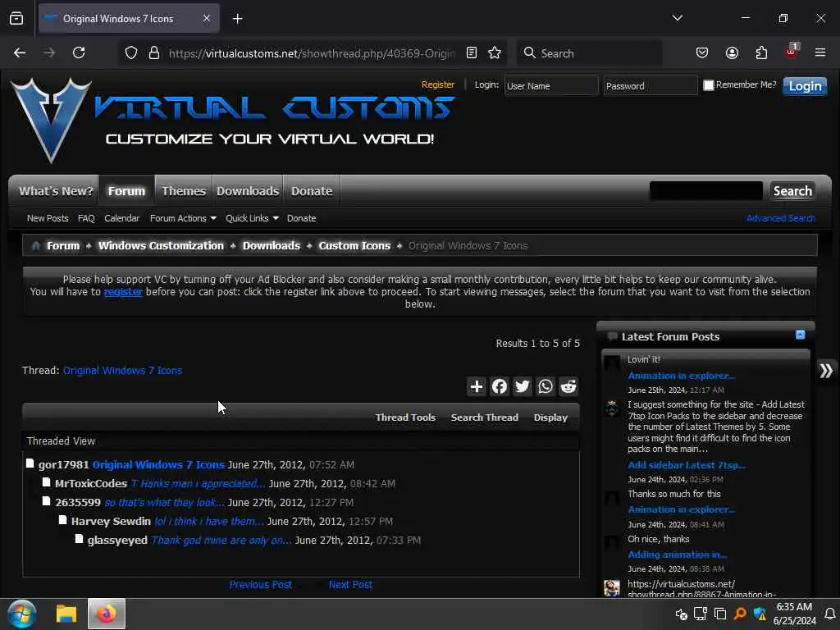Screen dimensions: 840x630
Task: Open a new tab with plus button
Action: tap(237, 19)
